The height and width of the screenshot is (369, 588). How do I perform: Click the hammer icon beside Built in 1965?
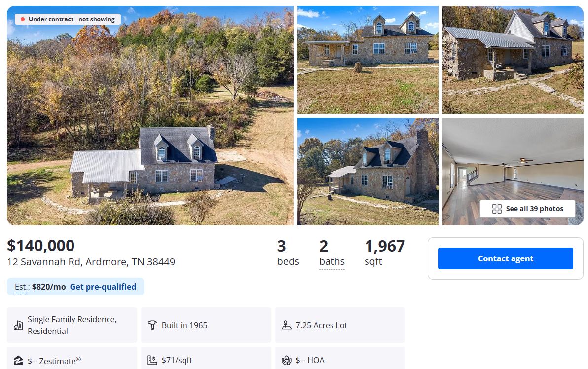(x=152, y=325)
